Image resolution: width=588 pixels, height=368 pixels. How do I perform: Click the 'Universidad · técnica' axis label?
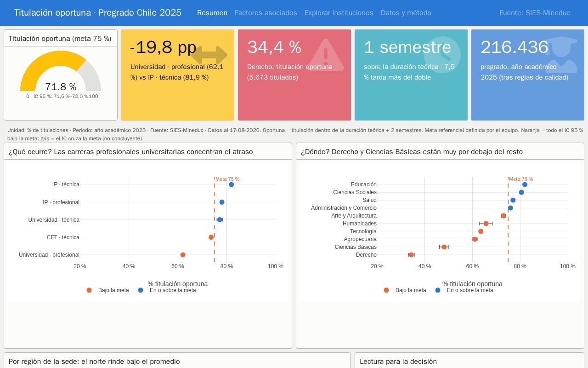54,220
